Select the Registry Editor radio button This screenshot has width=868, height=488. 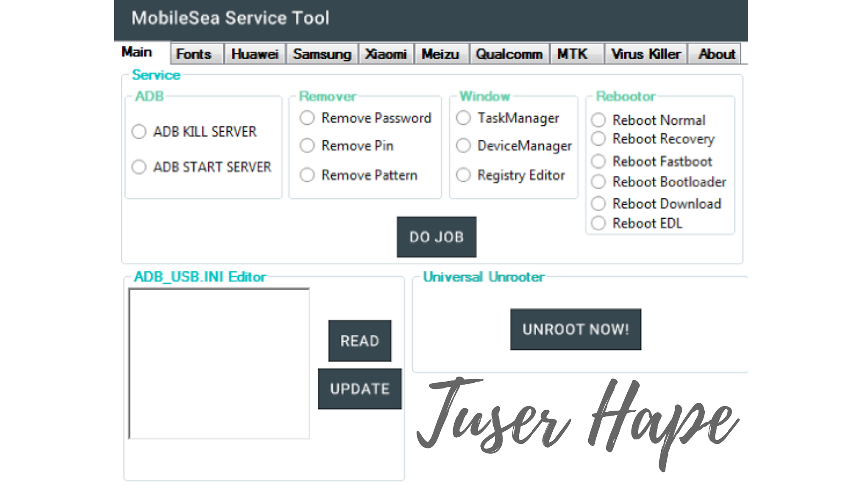click(463, 175)
